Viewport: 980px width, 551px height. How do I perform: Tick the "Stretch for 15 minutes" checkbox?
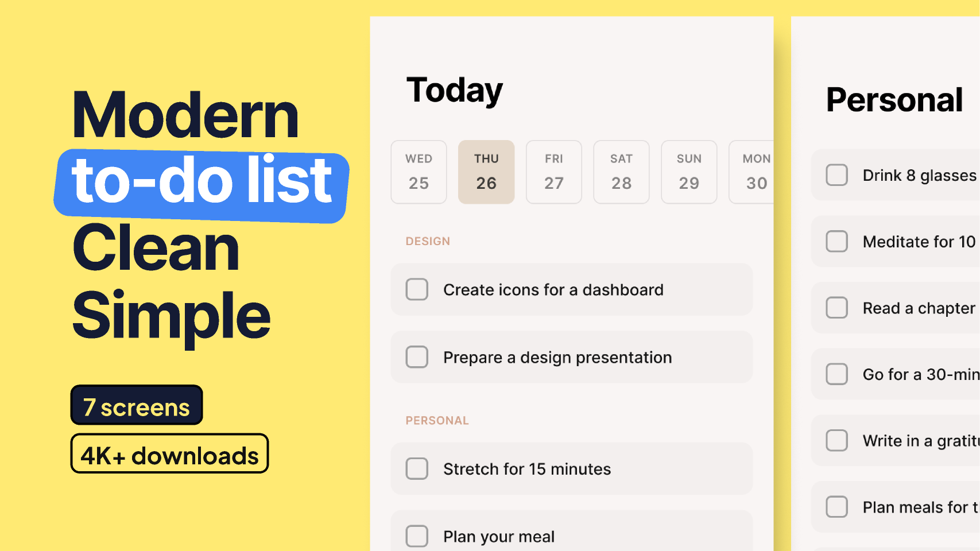click(x=417, y=469)
